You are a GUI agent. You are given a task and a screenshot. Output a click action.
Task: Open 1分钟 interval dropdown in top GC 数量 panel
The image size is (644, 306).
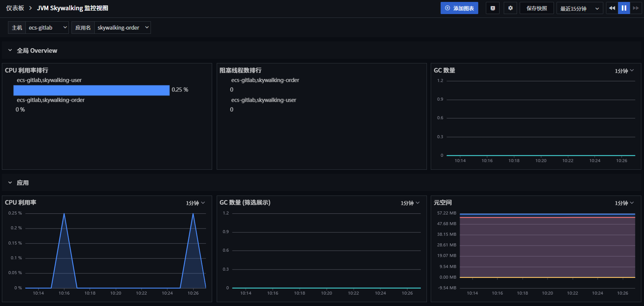click(x=624, y=71)
